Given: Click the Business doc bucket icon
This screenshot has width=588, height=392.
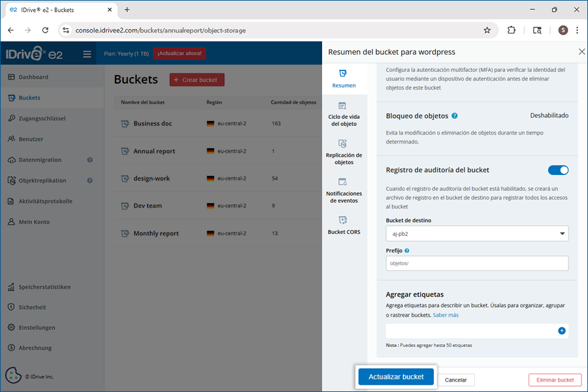Looking at the screenshot, I should pos(125,123).
